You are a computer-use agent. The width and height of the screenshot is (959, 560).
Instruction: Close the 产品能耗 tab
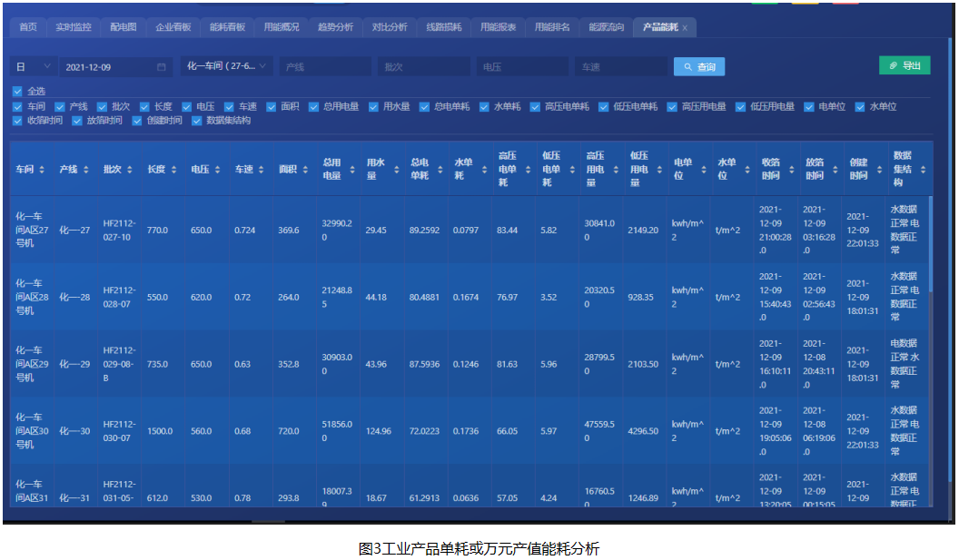685,27
